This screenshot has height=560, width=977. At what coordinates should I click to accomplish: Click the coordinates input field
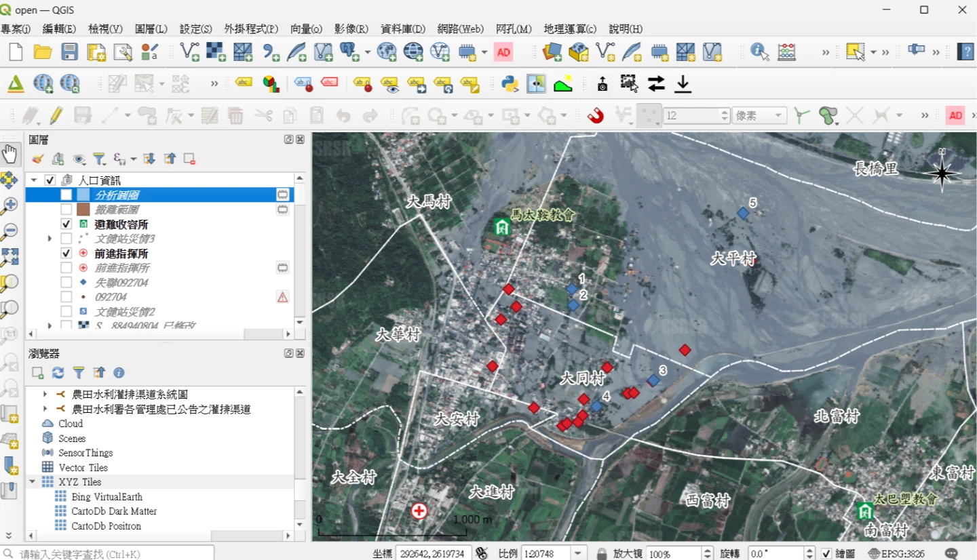[x=433, y=553]
